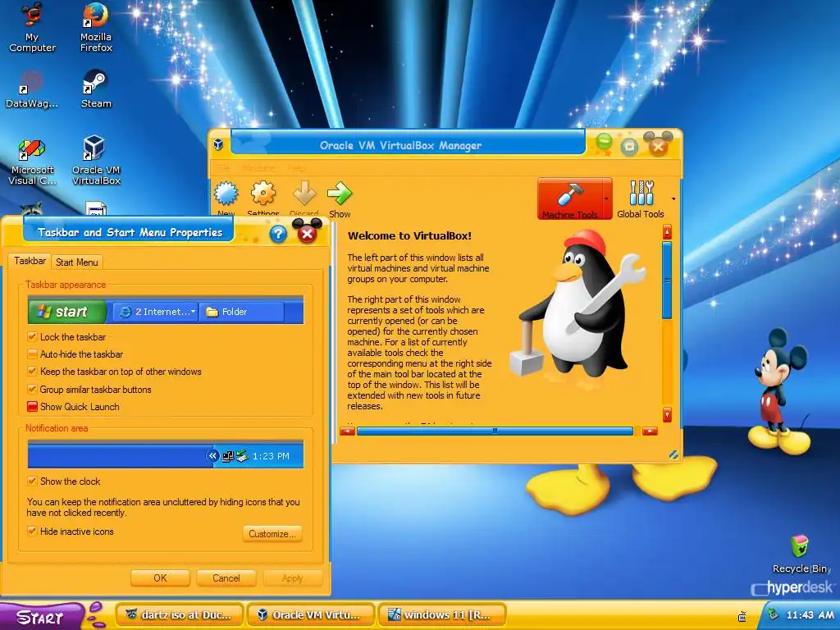Click the scroll right arrow in VirtualBox
This screenshot has height=630, width=840.
point(650,431)
